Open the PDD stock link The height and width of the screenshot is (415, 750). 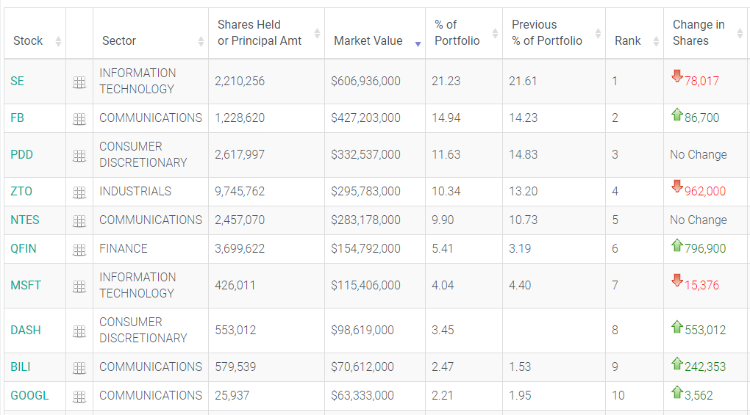pos(22,154)
